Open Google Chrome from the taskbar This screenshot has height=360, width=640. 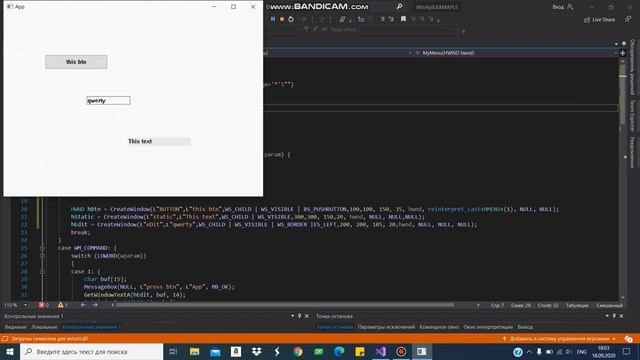point(298,351)
